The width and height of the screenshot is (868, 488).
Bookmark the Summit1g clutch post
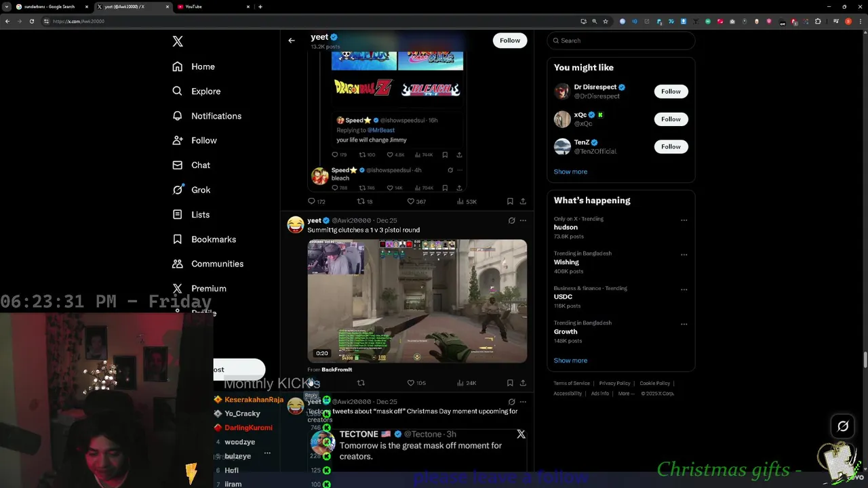tap(510, 383)
